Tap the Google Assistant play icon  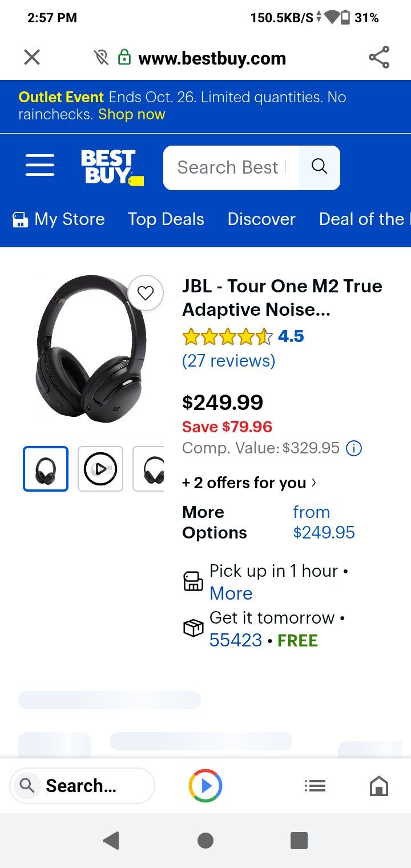pos(205,786)
